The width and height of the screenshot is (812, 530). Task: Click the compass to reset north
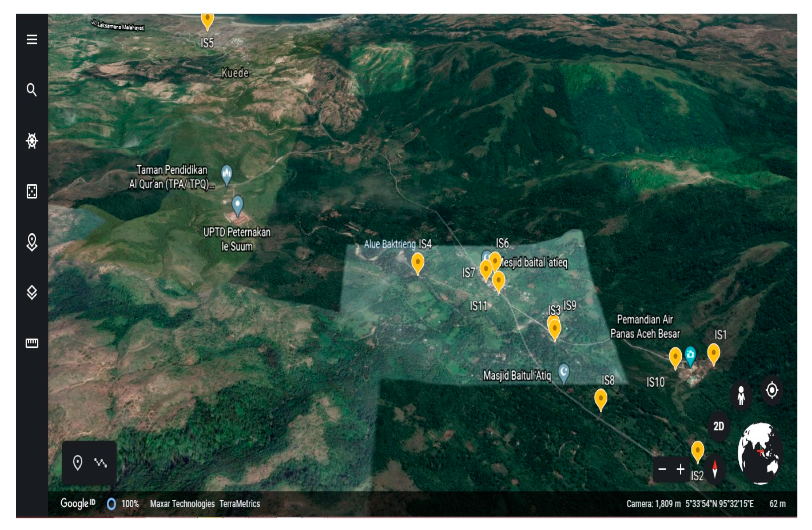[x=715, y=469]
